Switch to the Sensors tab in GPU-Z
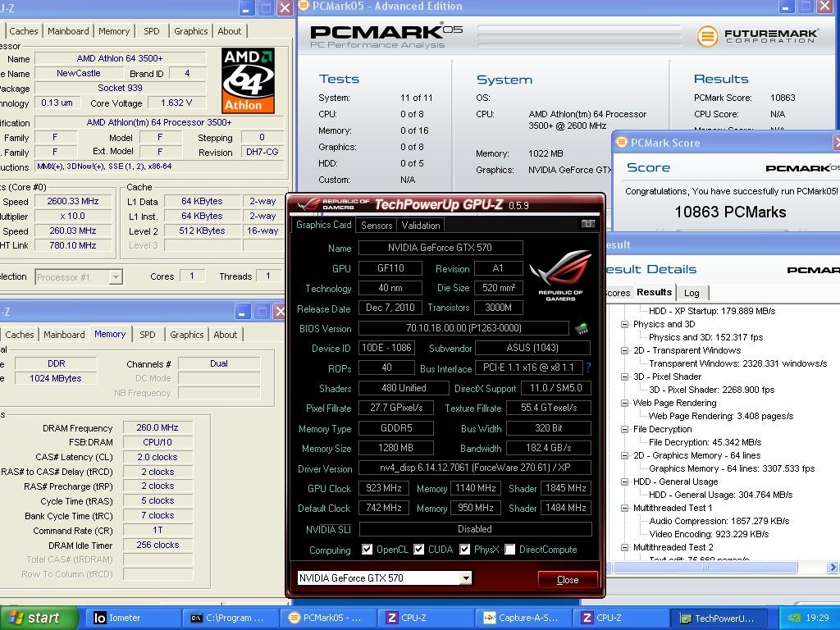Screen dimensions: 840x630 376,225
